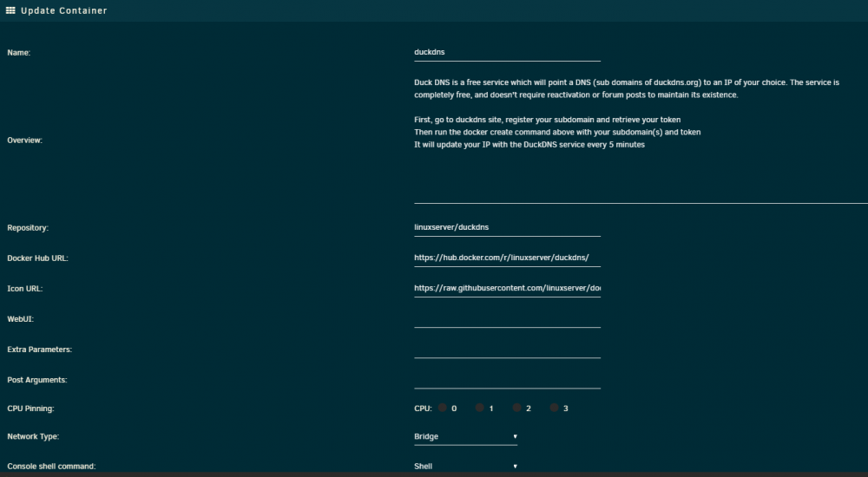Toggle CPU 1 pinning checkbox
Screen dimensions: 868x477
coord(479,408)
